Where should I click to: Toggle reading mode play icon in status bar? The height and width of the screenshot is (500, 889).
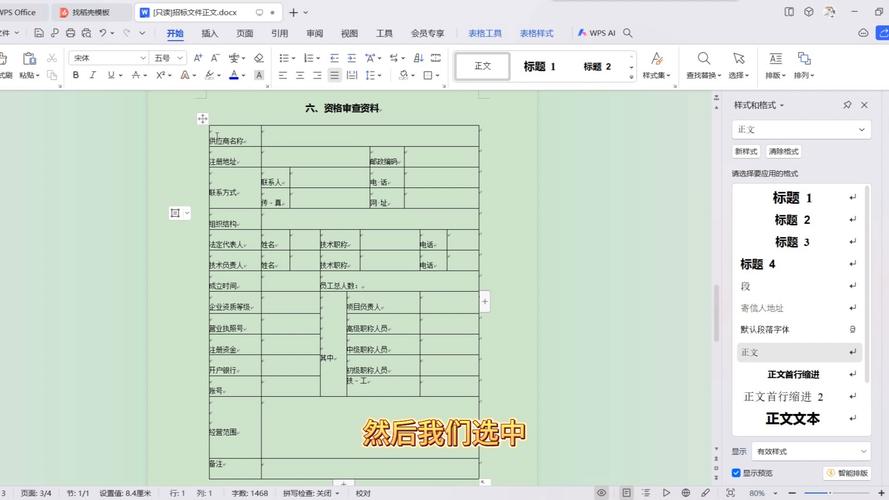click(x=666, y=493)
